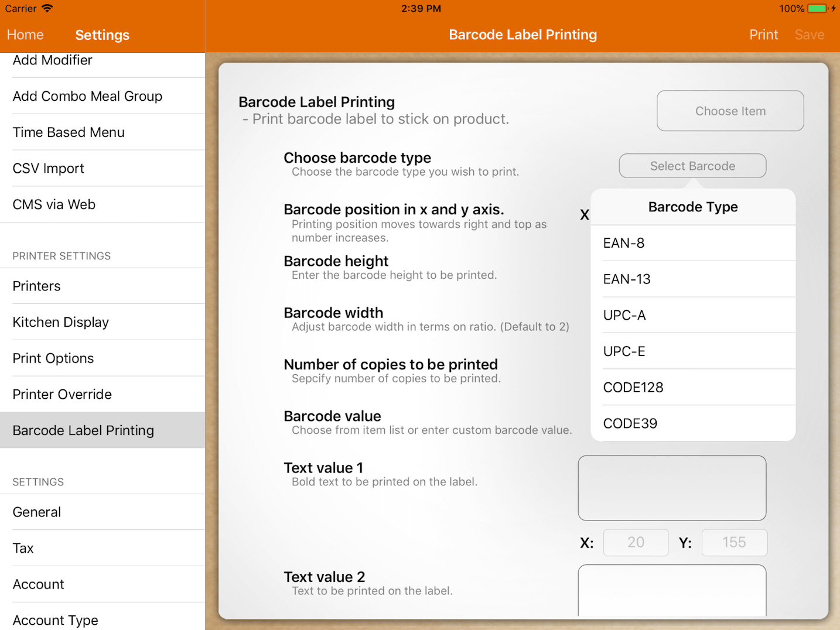Edit the Y position field showing 155

click(734, 543)
